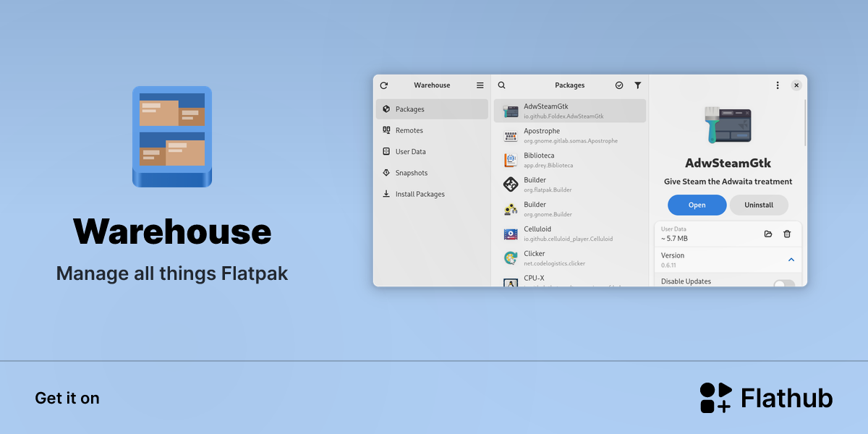Open the filter funnel icon
The height and width of the screenshot is (434, 868).
(x=638, y=85)
